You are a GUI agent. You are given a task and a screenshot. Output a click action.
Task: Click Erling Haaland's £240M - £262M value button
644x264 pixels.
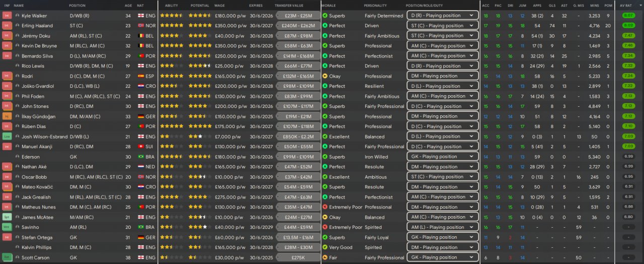point(298,26)
